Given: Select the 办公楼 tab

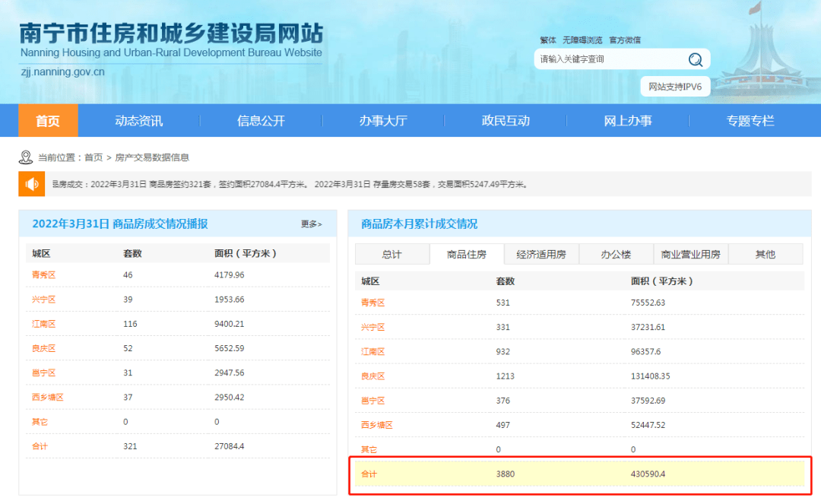Looking at the screenshot, I should 616,255.
